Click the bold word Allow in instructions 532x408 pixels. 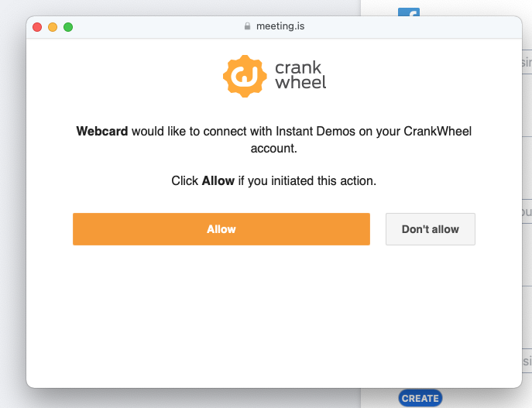(x=218, y=181)
